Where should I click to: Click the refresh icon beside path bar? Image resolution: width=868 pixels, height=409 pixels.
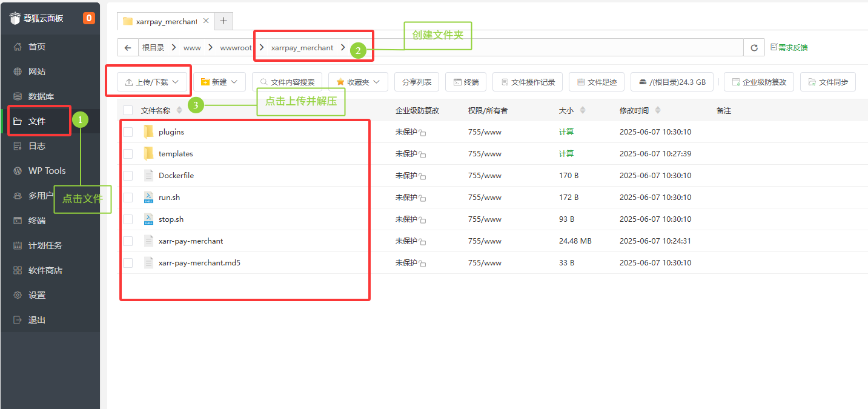[x=754, y=48]
